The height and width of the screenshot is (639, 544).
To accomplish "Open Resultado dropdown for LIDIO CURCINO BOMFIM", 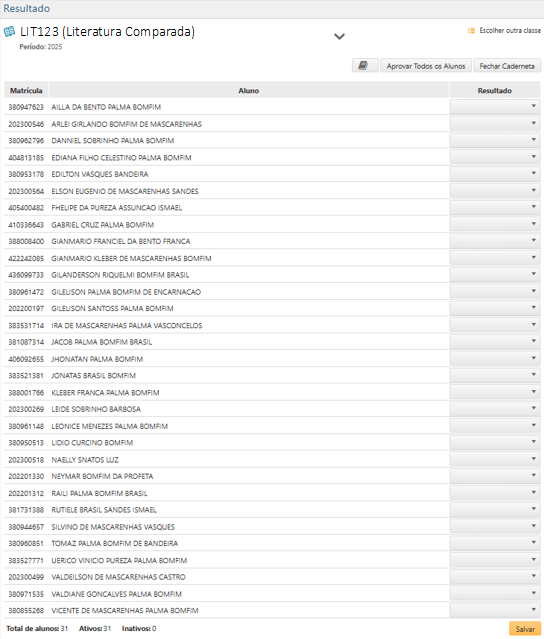I will point(495,443).
